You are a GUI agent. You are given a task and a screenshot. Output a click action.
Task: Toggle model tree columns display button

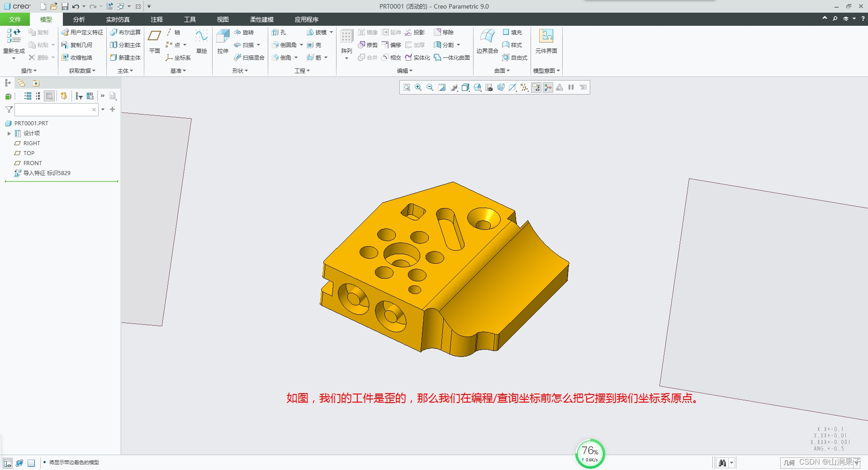coord(49,96)
